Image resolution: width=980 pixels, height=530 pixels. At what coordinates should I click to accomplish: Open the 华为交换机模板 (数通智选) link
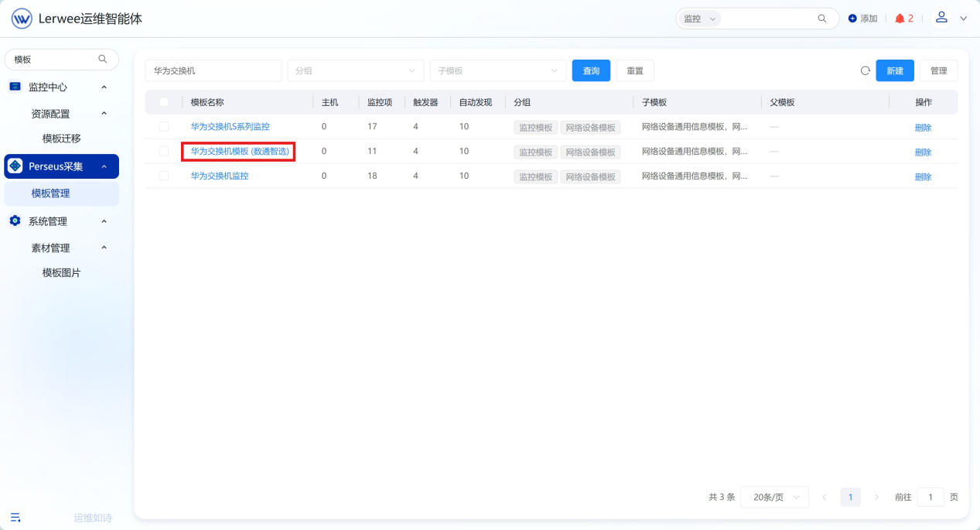(x=240, y=152)
